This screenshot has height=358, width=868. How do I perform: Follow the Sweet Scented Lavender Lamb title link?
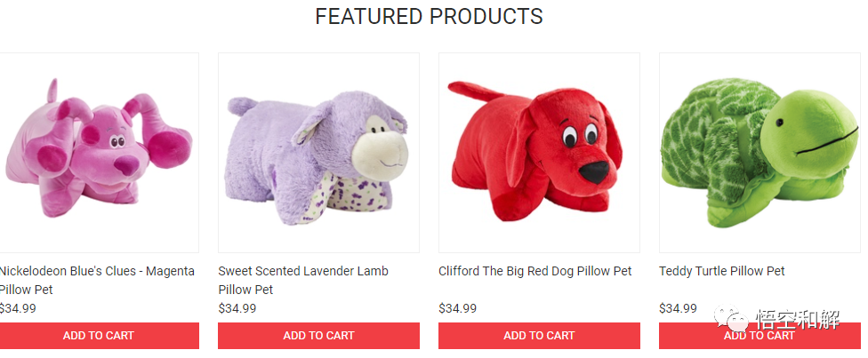click(x=303, y=280)
